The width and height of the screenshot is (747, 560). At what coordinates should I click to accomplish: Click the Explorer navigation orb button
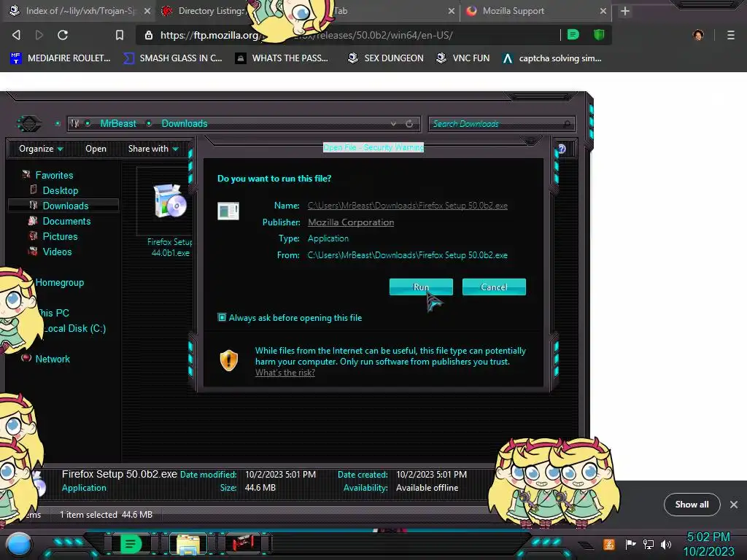(28, 124)
